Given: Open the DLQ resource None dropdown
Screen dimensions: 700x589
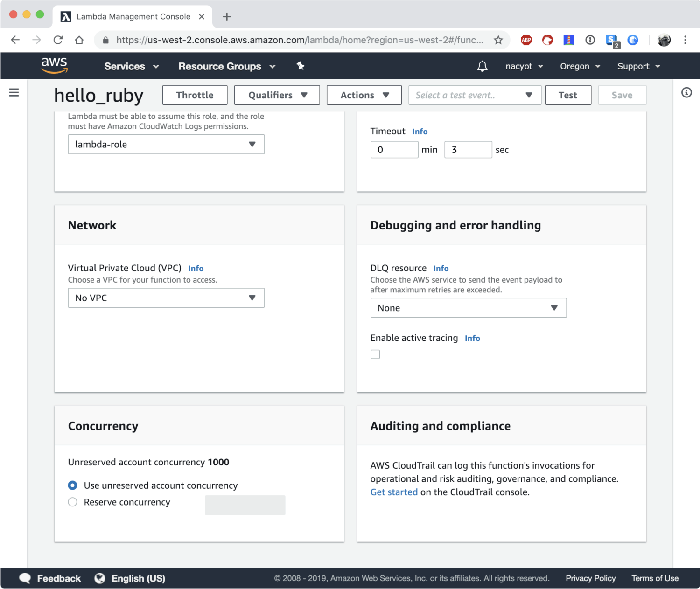Looking at the screenshot, I should [469, 308].
